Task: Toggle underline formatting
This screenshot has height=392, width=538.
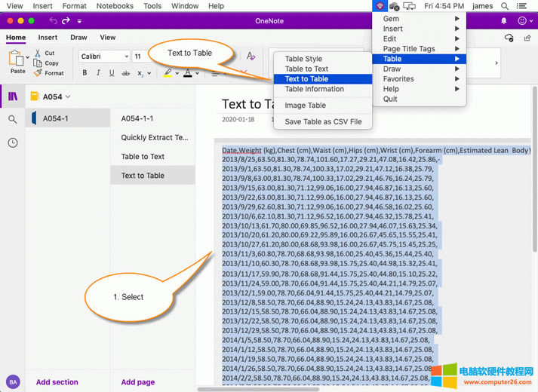Action: tap(112, 72)
